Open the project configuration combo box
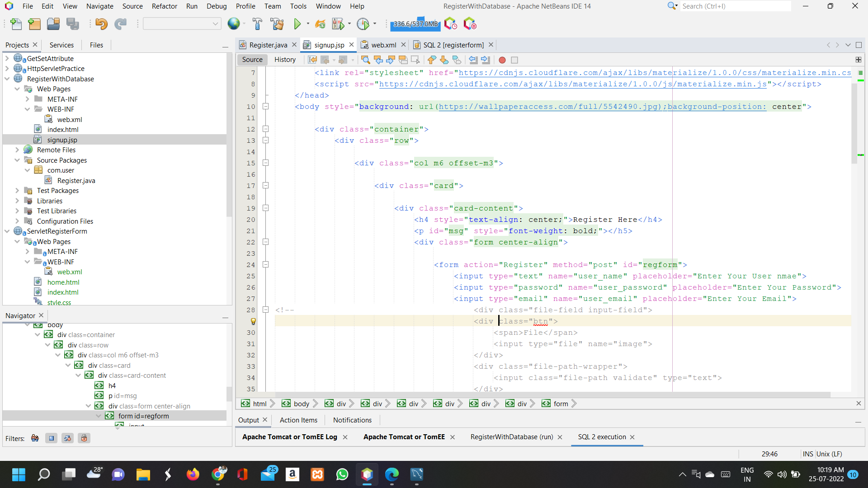868x488 pixels. [x=182, y=24]
